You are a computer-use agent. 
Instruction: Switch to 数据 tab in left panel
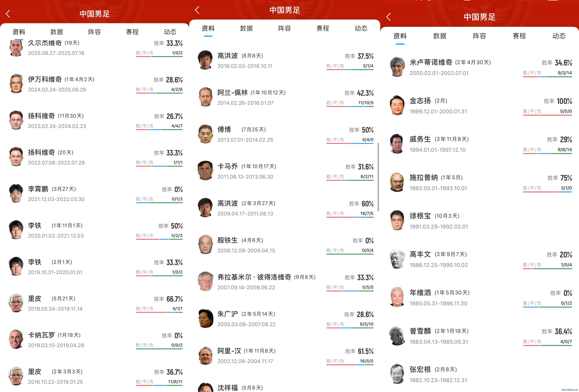click(57, 32)
